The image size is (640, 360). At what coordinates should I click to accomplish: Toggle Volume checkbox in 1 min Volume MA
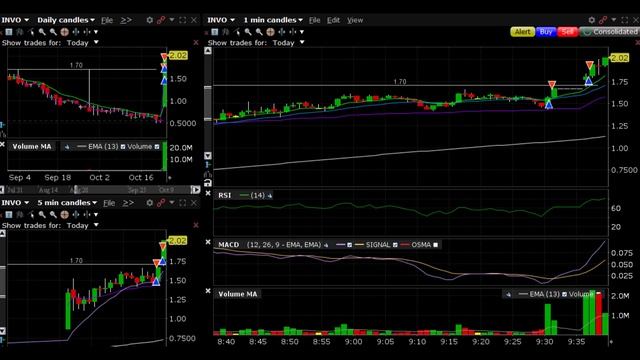click(x=599, y=294)
